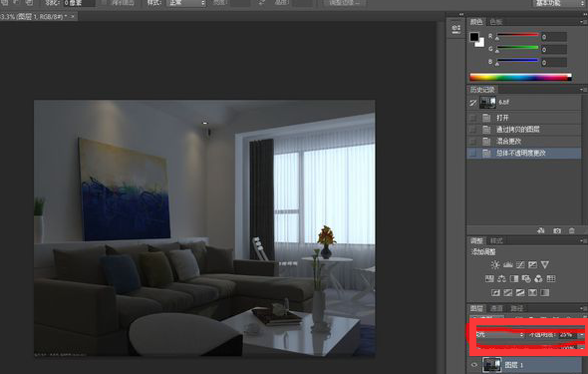Create new document from current history state
The height and width of the screenshot is (374, 588).
pos(541,230)
